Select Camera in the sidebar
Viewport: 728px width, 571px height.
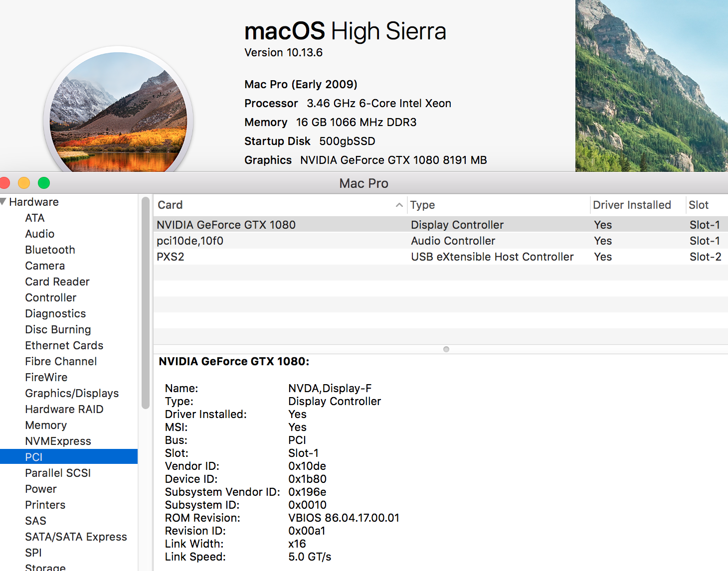[x=45, y=266]
